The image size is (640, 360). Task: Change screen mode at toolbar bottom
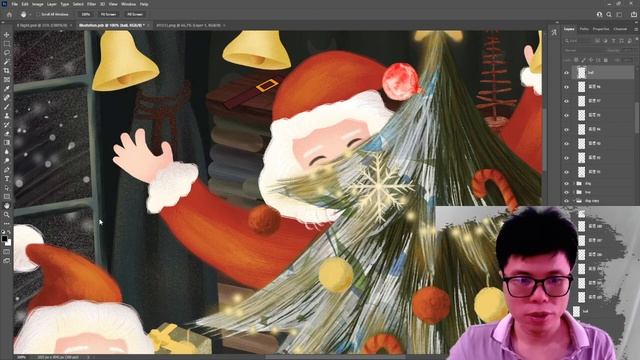(7, 260)
